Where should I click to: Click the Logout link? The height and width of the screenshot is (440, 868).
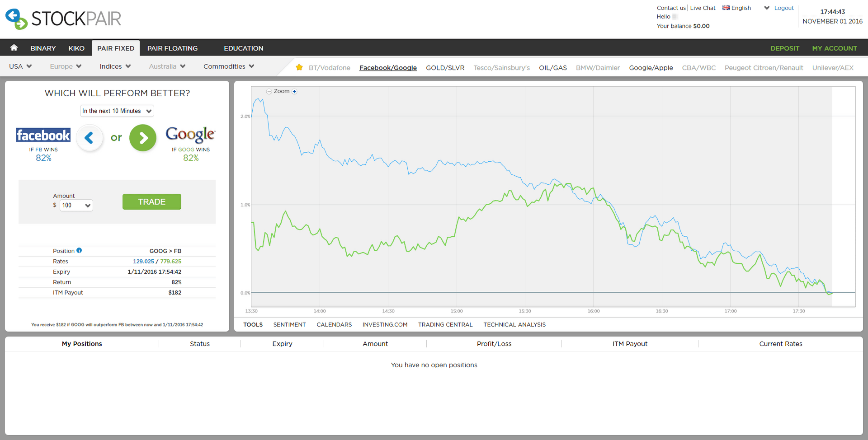coord(784,8)
